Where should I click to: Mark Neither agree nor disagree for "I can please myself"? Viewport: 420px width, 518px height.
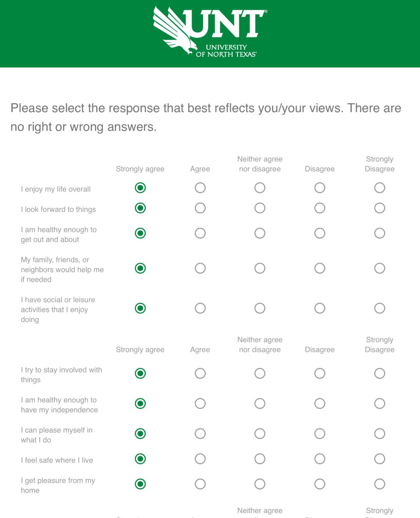(260, 434)
